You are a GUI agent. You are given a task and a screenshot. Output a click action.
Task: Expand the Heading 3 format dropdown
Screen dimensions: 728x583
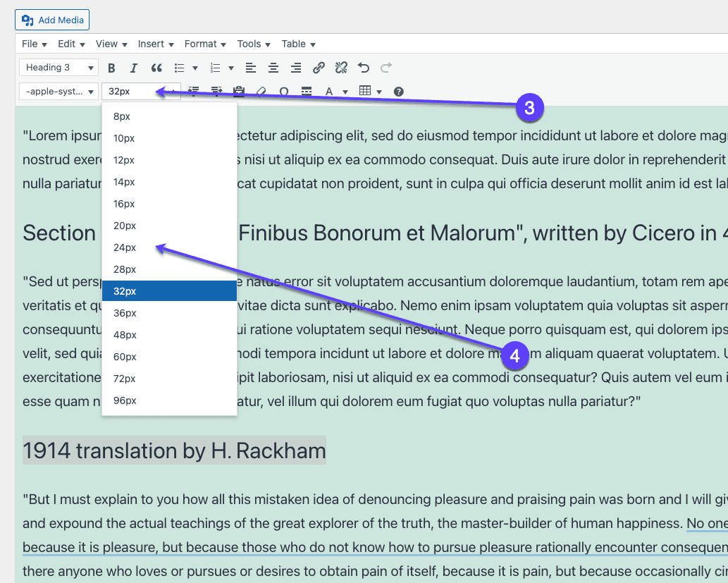[59, 68]
